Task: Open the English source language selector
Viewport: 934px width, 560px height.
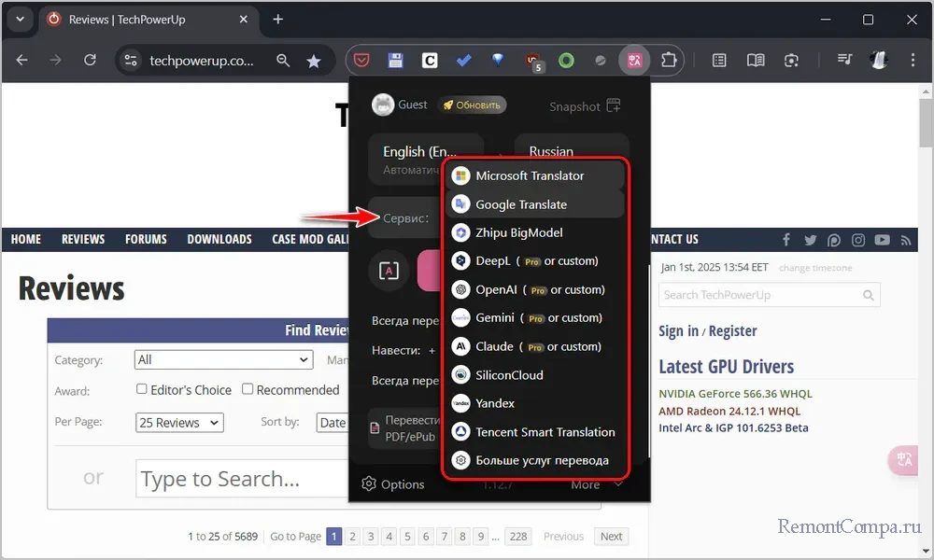Action: point(425,159)
